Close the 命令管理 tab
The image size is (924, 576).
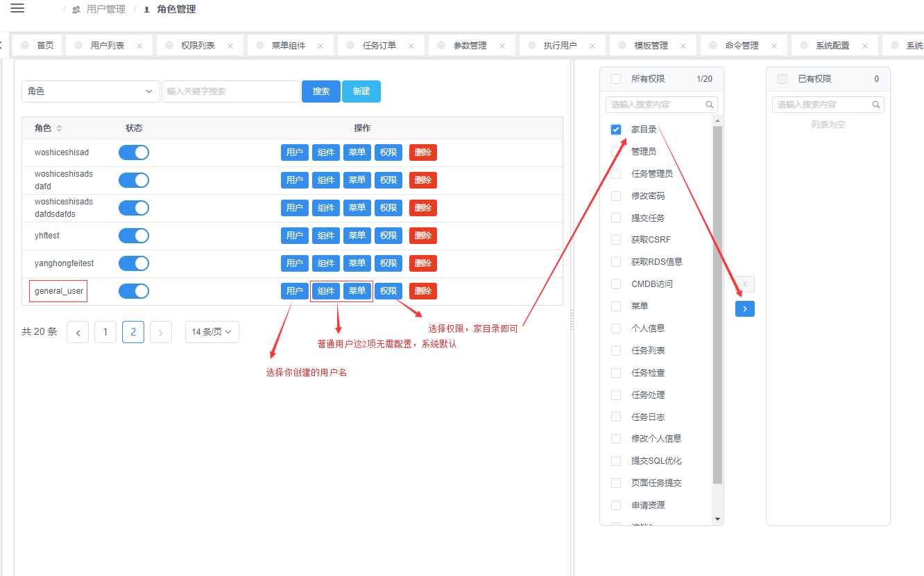pos(774,46)
